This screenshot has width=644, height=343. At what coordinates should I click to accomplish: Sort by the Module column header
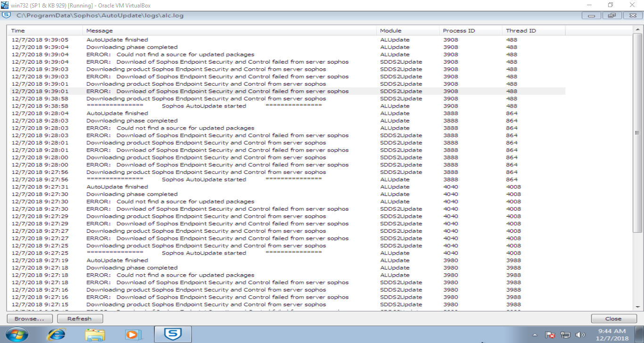(408, 31)
